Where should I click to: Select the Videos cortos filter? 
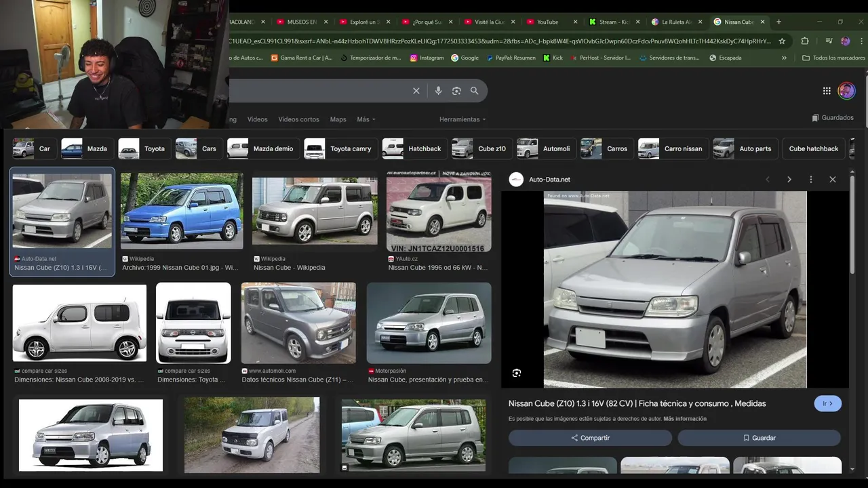(298, 119)
